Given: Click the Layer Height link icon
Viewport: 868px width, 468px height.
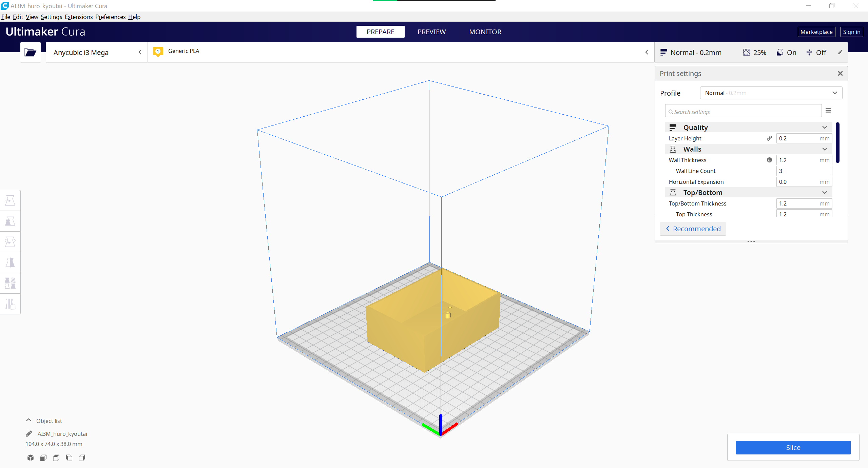Looking at the screenshot, I should (769, 138).
